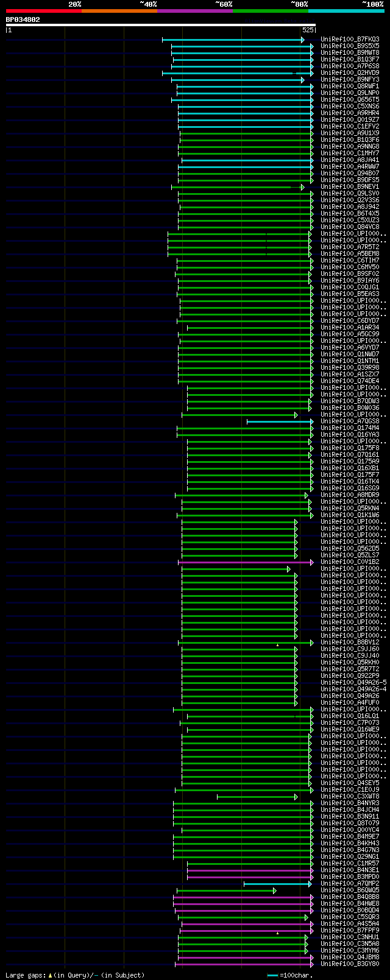Select label UniRef100_A1AR34
Image resolution: width=390 pixels, height=980 pixels.
coord(350,328)
